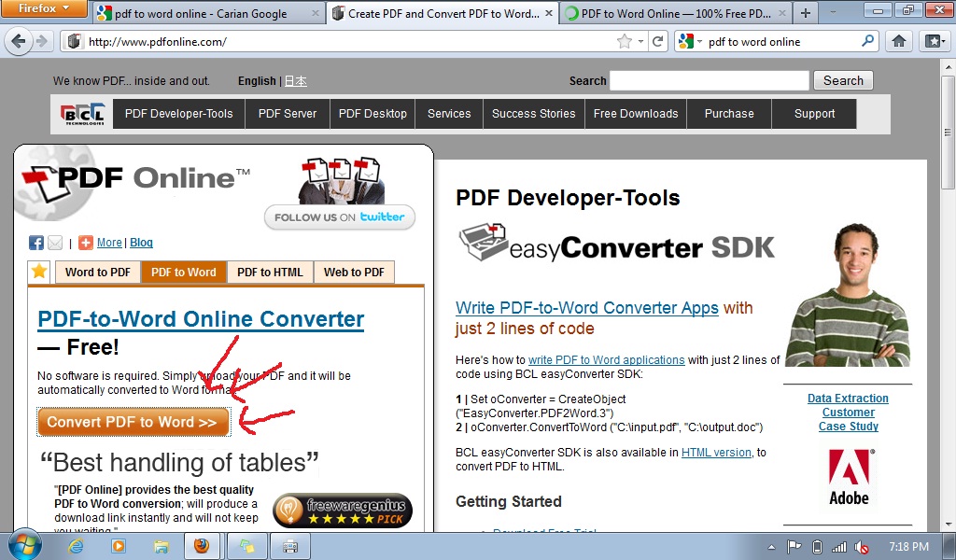Close the 'Create PDF and Convert PDF' tab

point(549,13)
